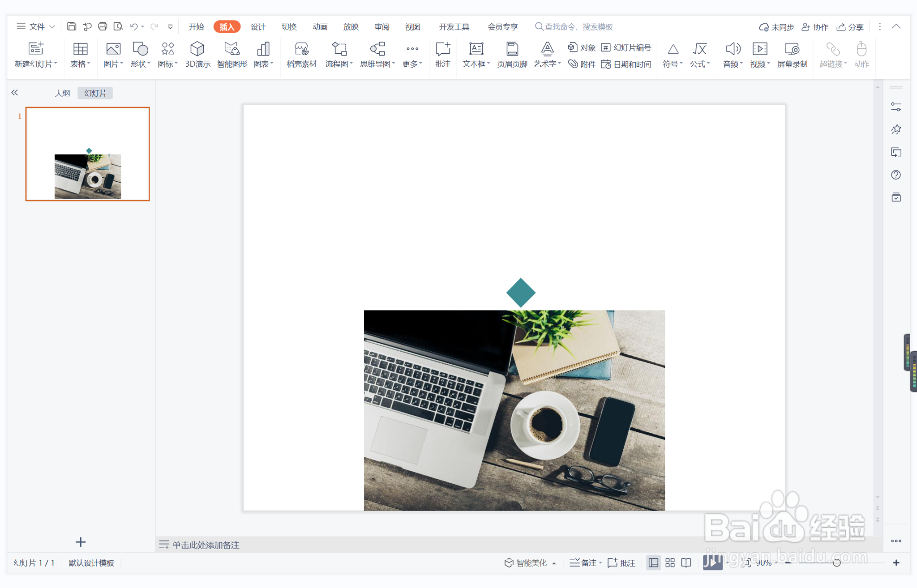This screenshot has width=917, height=588.
Task: Open the undo history dropdown arrow
Action: 143,27
